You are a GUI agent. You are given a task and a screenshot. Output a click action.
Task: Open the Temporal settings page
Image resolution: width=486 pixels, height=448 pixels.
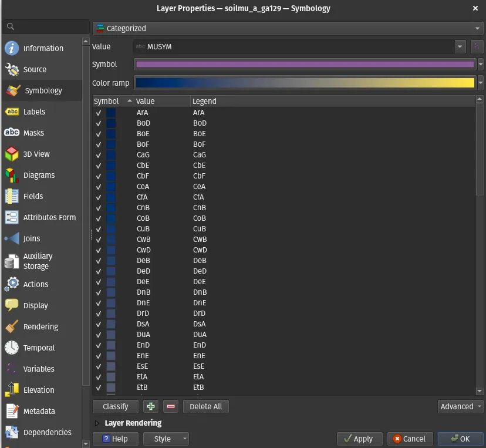pos(39,348)
